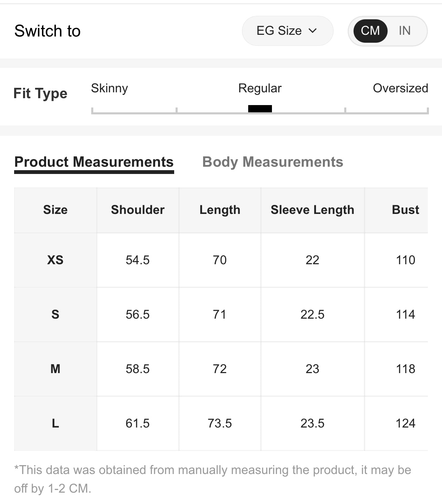Select the Product Measurements tab
Image resolution: width=442 pixels, height=504 pixels.
tap(94, 162)
